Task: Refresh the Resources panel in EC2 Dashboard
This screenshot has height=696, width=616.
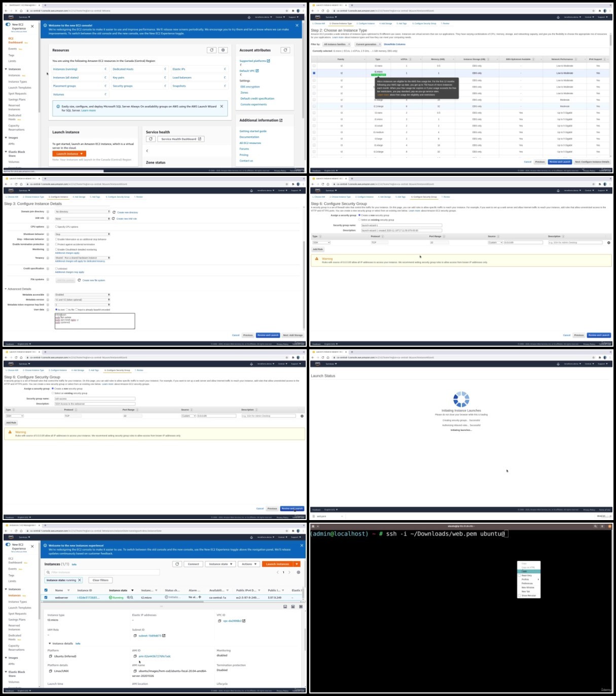Action: click(x=211, y=50)
